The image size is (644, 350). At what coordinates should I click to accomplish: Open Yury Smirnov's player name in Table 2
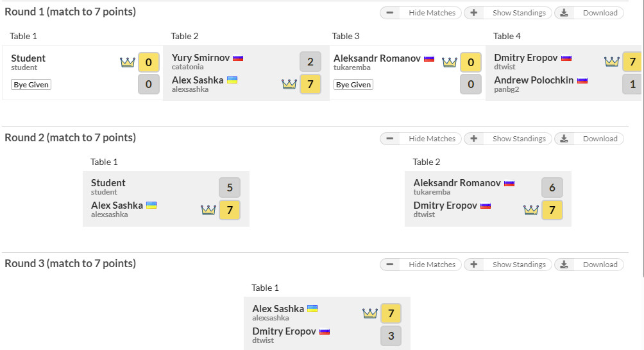[201, 58]
